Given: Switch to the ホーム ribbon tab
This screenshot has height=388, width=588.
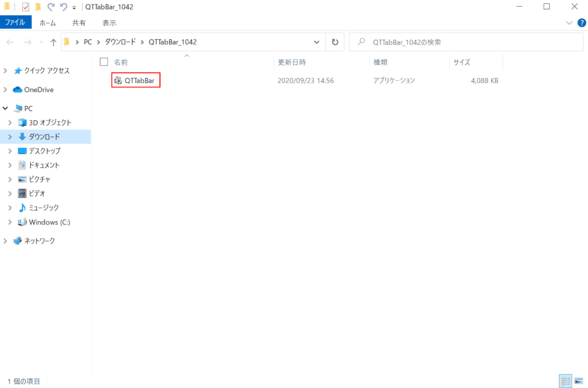Looking at the screenshot, I should 48,23.
